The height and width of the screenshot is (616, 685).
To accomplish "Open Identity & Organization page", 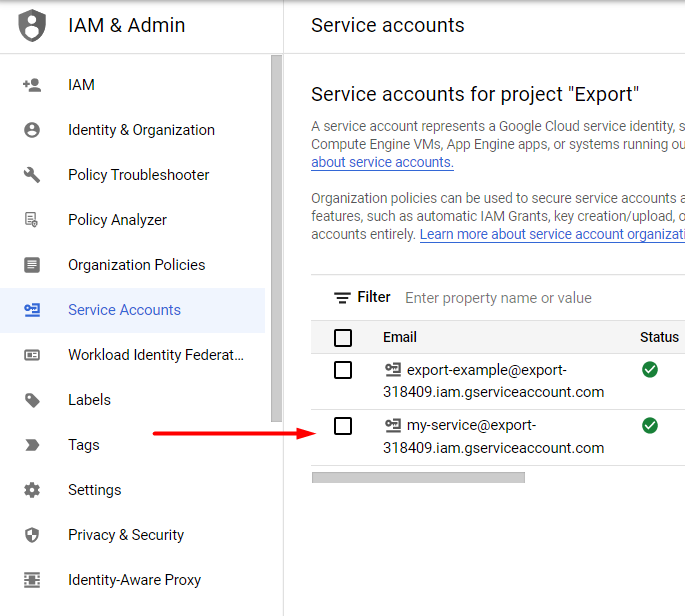I will click(132, 130).
